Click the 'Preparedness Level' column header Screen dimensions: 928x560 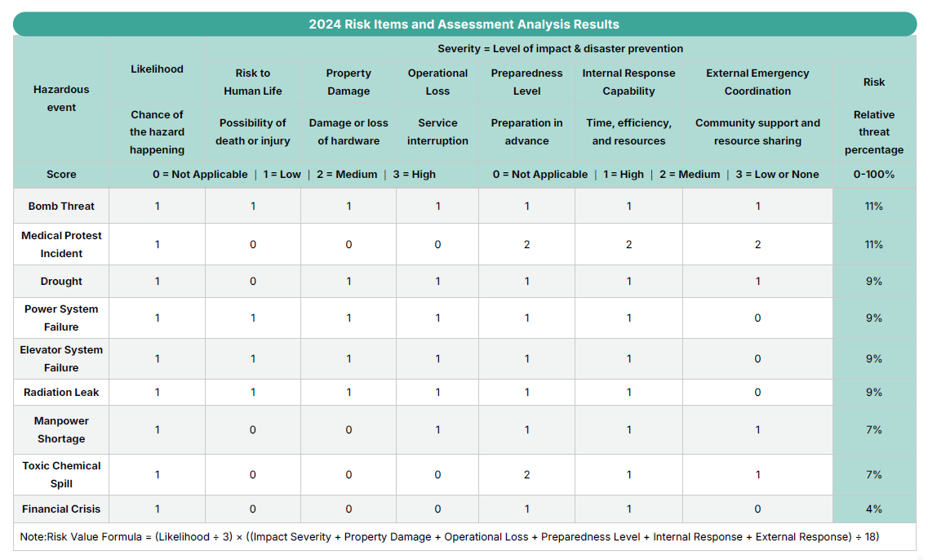point(526,82)
